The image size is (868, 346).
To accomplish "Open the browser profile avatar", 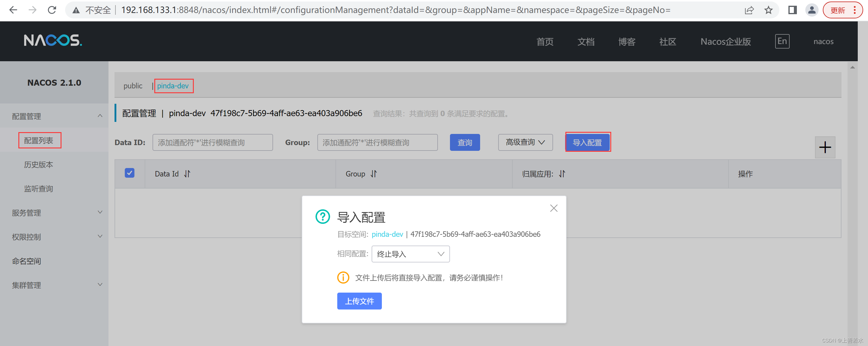I will tap(812, 10).
